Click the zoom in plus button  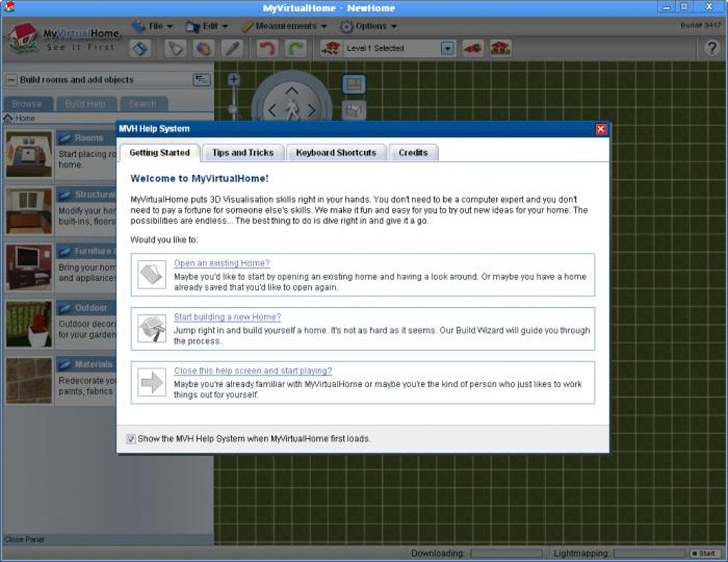233,79
